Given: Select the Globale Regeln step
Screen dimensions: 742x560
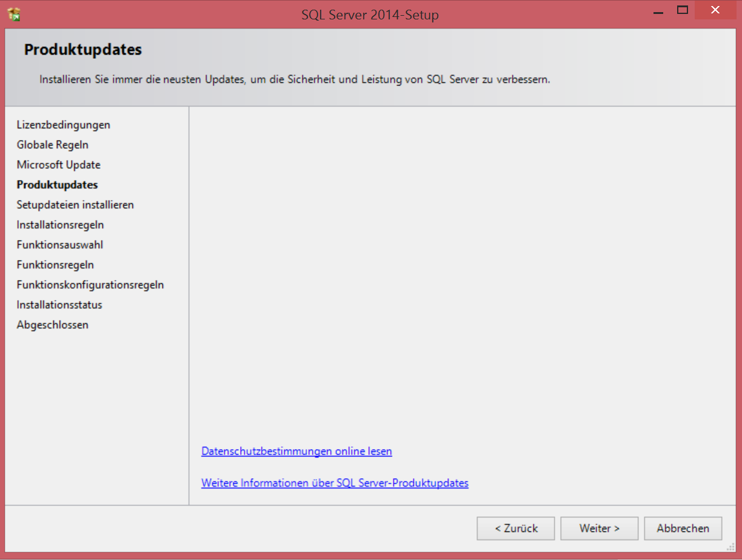Looking at the screenshot, I should [x=53, y=145].
